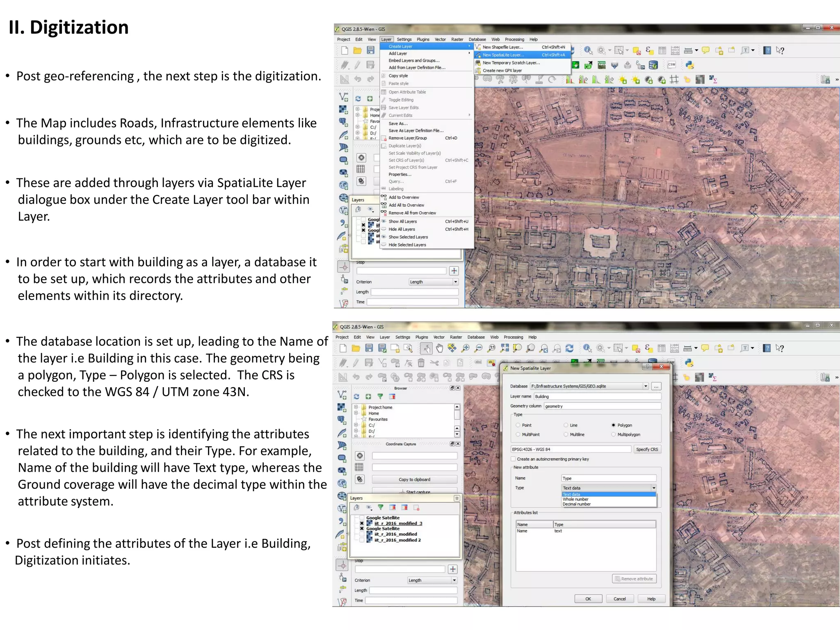Click remove layer icon in lower Layers panel
Image resolution: width=840 pixels, height=630 pixels.
pyautogui.click(x=416, y=508)
